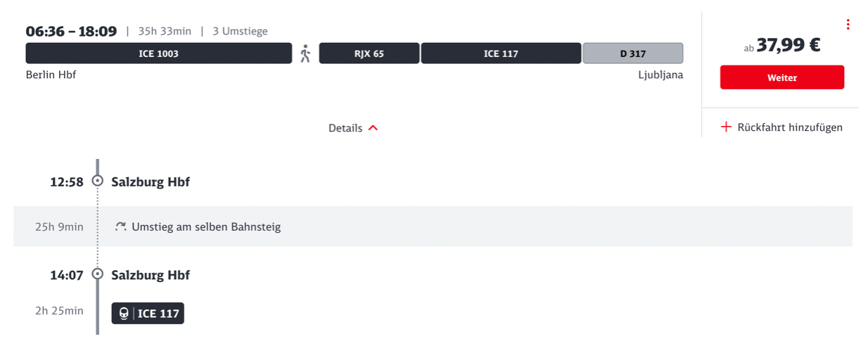This screenshot has height=339, width=868.
Task: Select the grey D 317 segment bar
Action: click(x=632, y=53)
